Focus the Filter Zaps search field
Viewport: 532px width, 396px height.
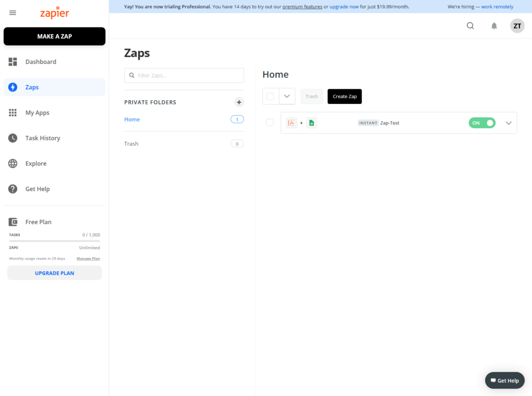(x=184, y=75)
